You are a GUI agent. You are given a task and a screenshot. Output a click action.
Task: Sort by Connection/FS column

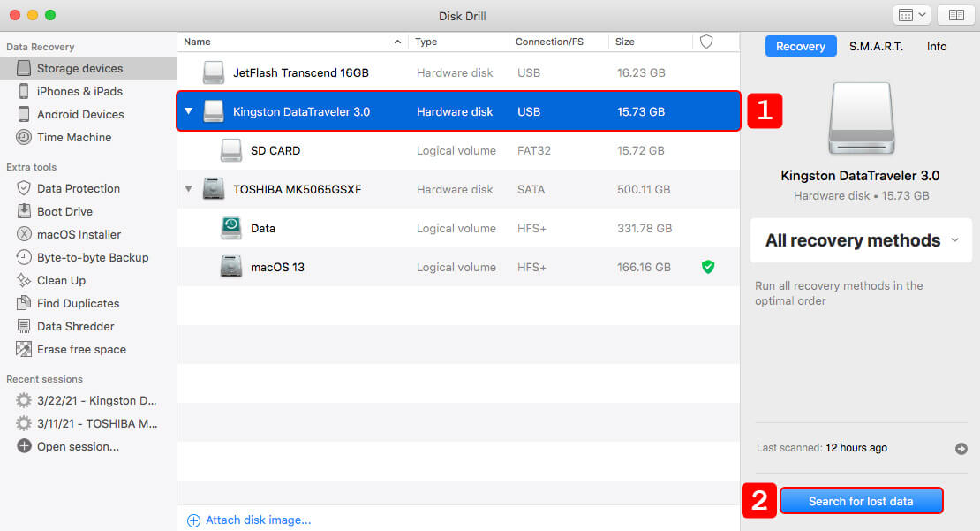558,42
